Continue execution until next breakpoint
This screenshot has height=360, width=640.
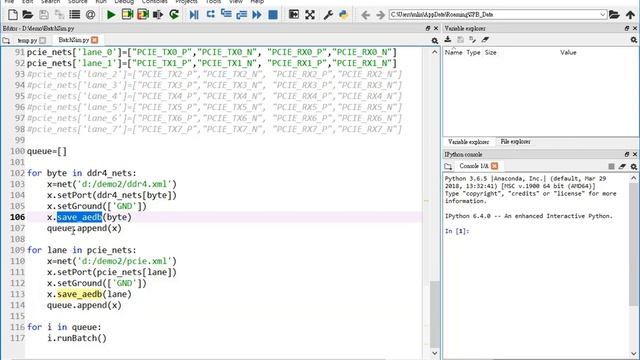257,15
